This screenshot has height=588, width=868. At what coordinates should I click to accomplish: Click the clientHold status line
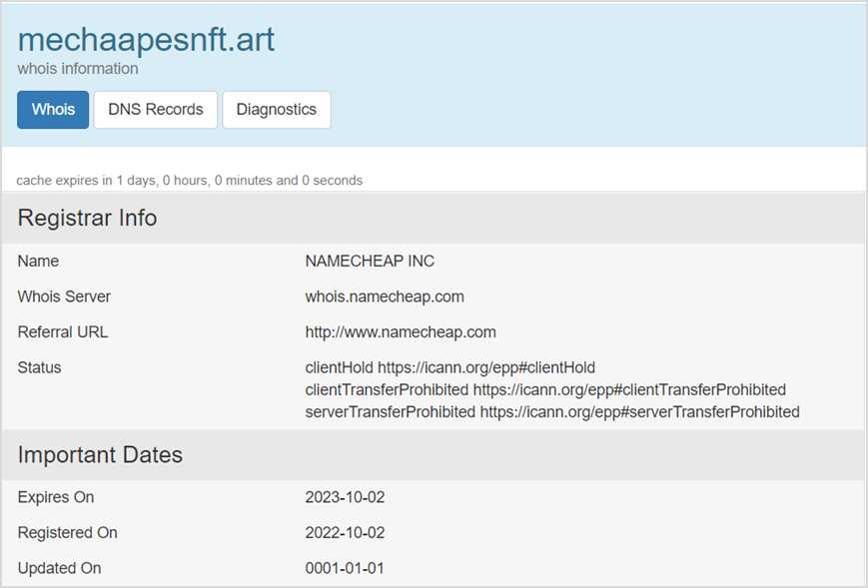tap(449, 367)
